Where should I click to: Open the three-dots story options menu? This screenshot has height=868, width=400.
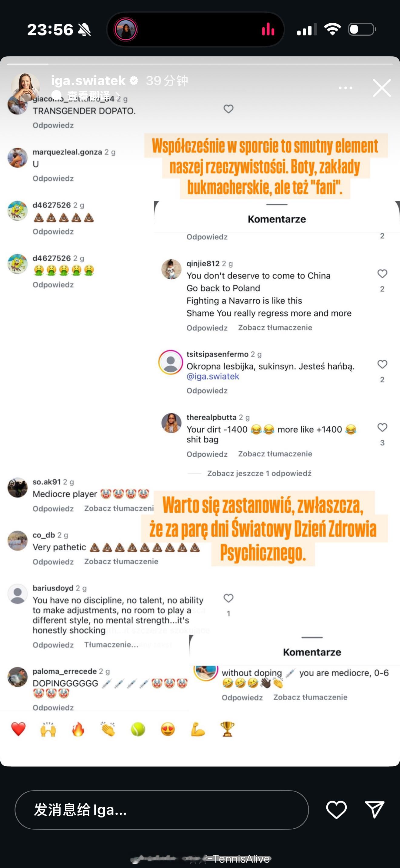click(345, 88)
